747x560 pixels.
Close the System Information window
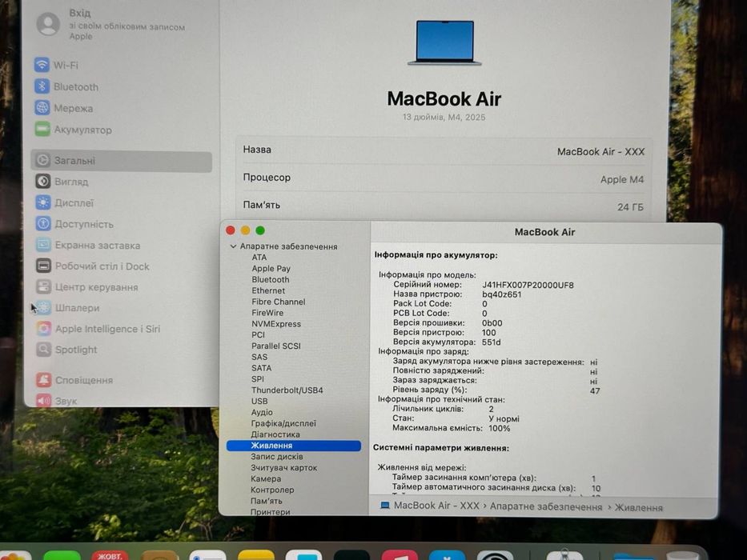coord(231,230)
